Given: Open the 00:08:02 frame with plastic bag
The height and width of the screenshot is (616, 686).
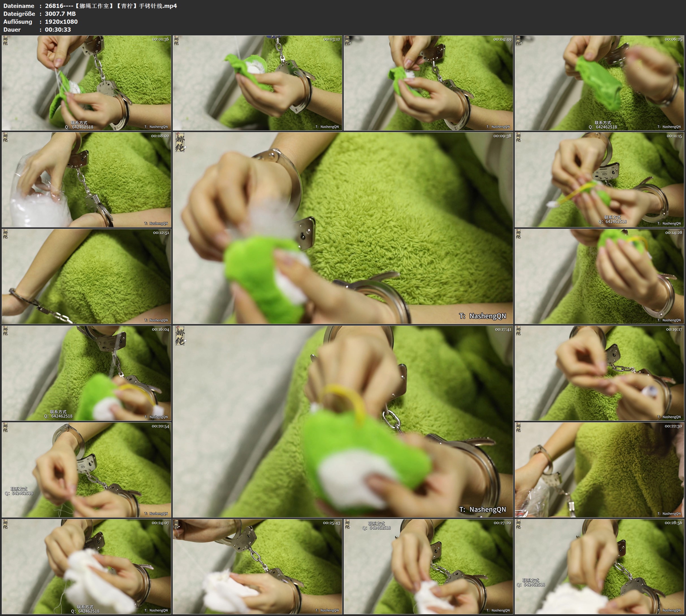Looking at the screenshot, I should pos(86,180).
